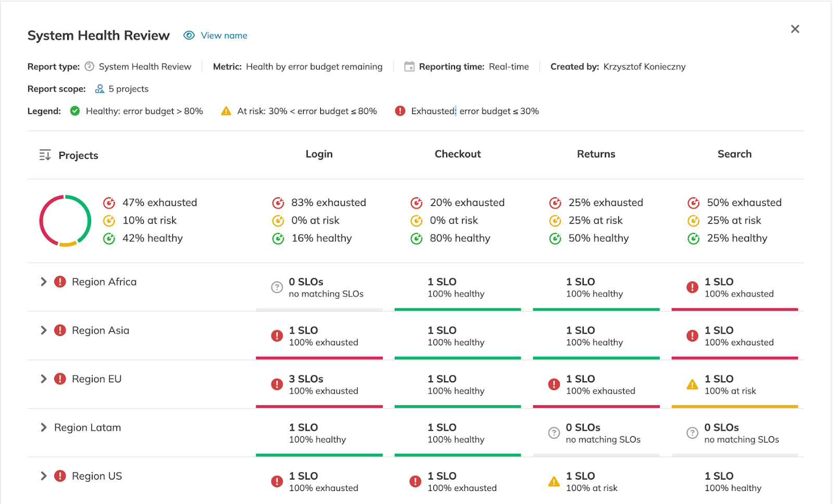Click the Returns column header

coord(596,154)
